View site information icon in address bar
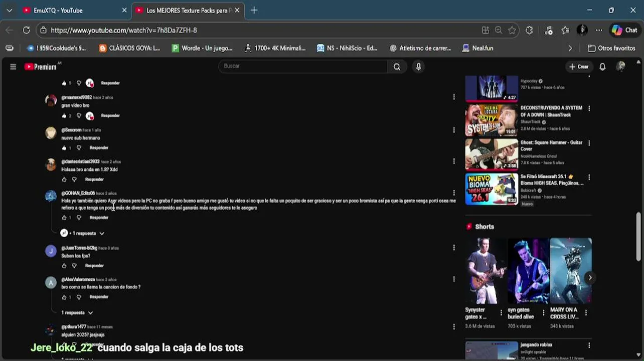The width and height of the screenshot is (644, 361). 44,30
